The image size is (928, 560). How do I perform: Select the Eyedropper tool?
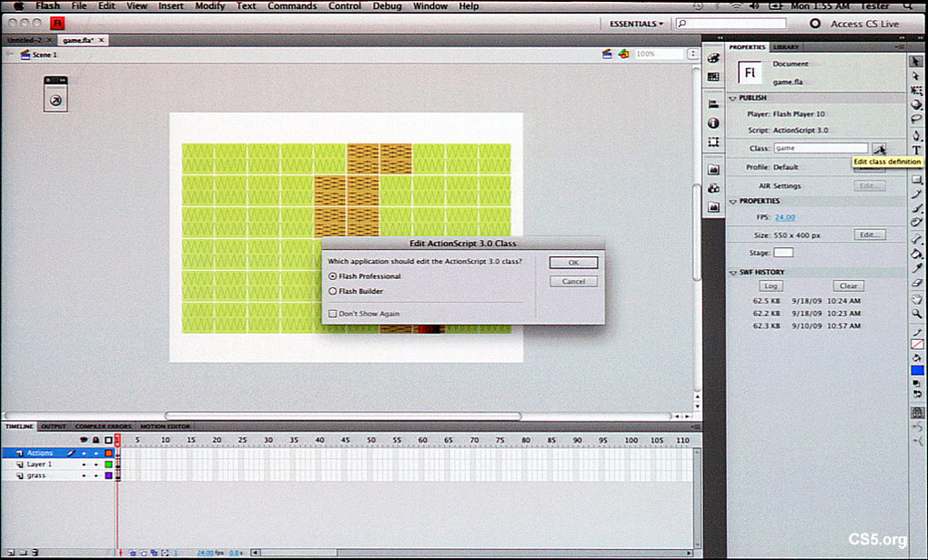coord(916,268)
